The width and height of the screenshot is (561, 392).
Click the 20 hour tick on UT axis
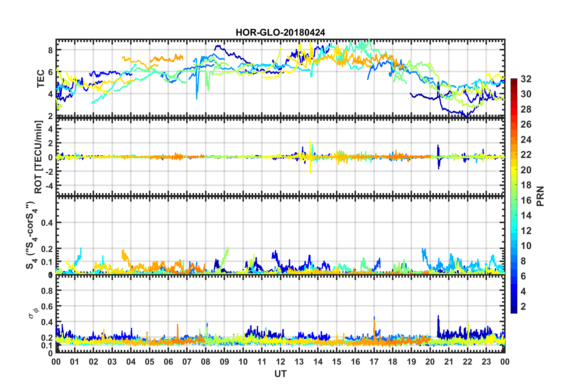tap(430, 362)
